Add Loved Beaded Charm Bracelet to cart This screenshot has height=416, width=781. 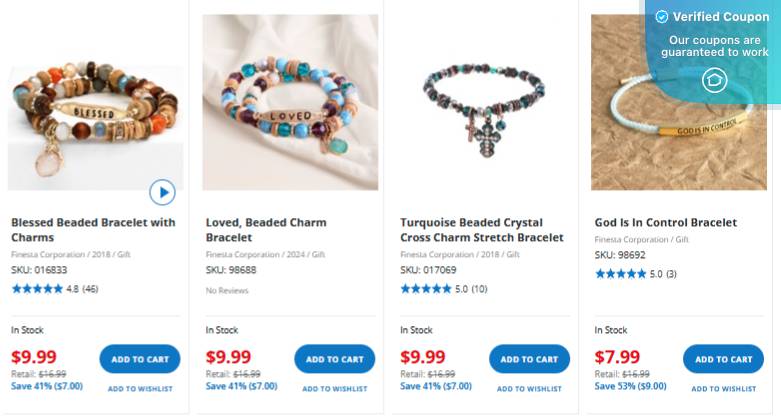tap(335, 359)
